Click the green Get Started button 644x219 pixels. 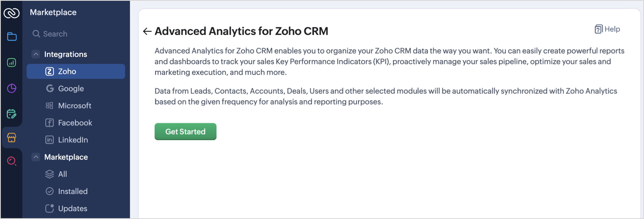point(185,132)
